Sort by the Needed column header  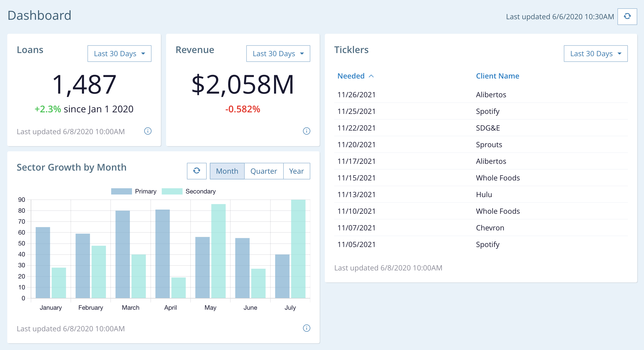click(x=351, y=76)
